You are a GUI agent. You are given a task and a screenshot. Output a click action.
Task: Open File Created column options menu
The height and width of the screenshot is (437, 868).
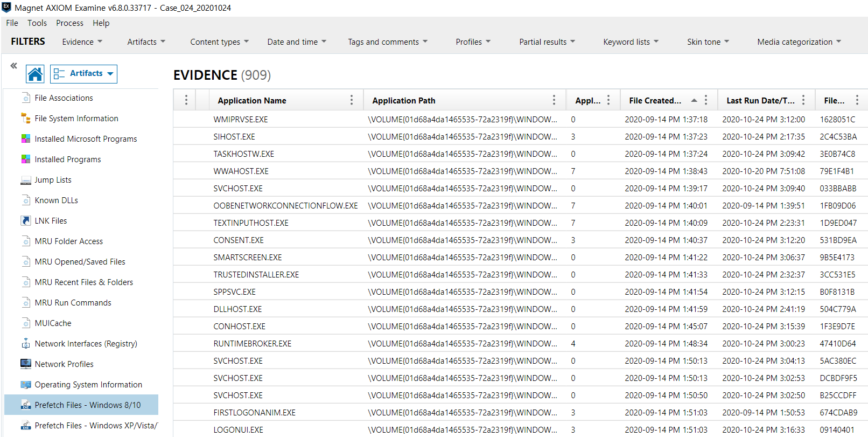706,100
